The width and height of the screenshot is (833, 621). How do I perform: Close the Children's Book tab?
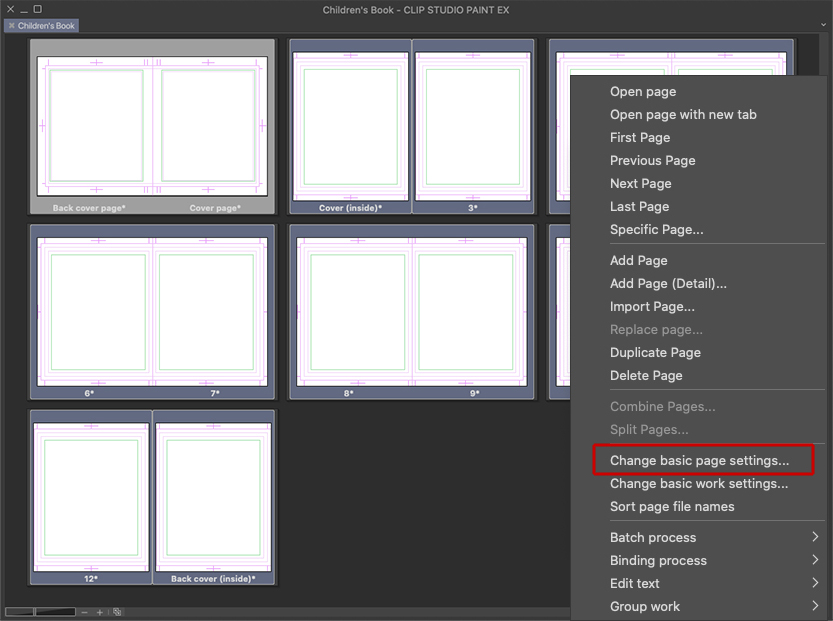pos(11,26)
